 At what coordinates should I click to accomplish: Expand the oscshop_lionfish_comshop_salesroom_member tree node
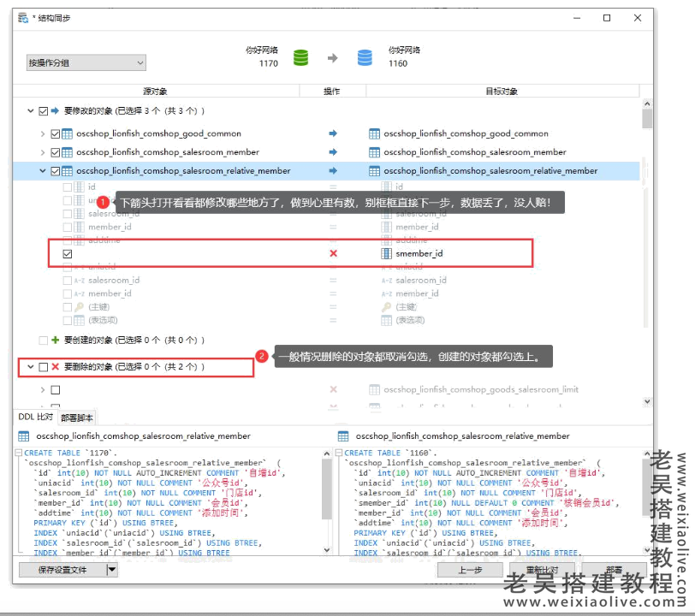coord(43,152)
